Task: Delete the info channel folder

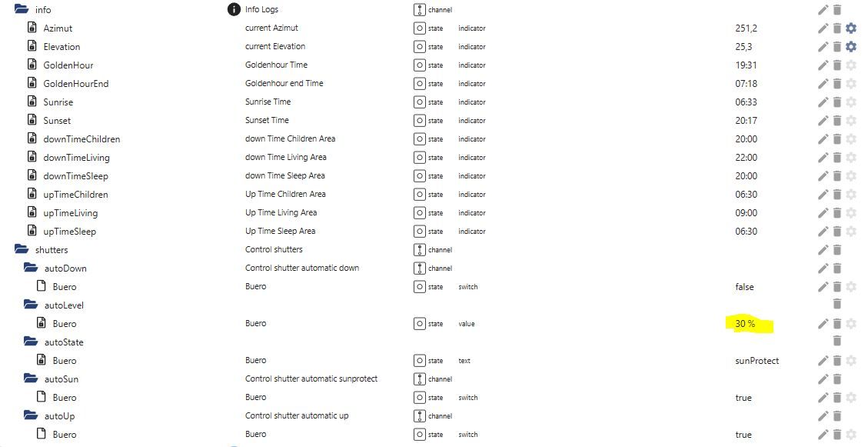Action: (x=837, y=10)
